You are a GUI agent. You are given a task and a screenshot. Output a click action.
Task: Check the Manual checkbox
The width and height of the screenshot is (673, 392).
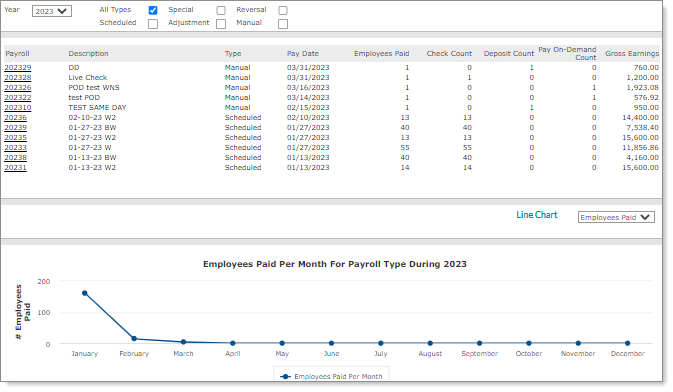[283, 24]
